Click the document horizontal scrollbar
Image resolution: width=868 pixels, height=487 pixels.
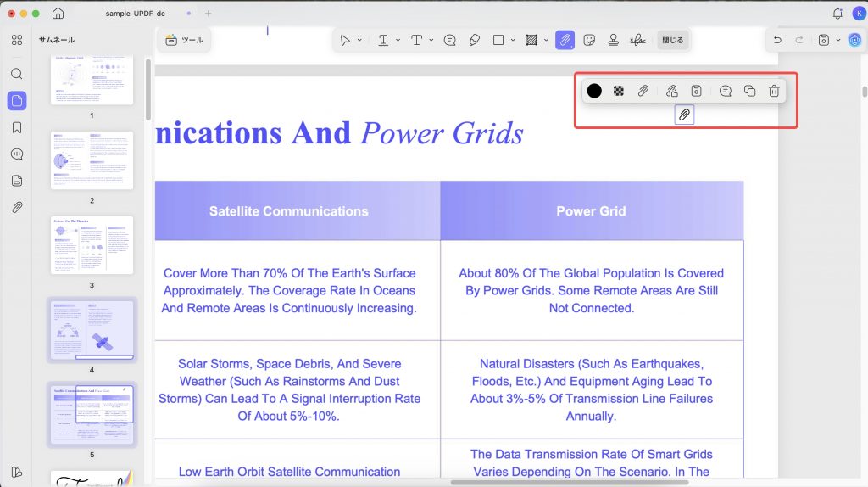pyautogui.click(x=570, y=483)
